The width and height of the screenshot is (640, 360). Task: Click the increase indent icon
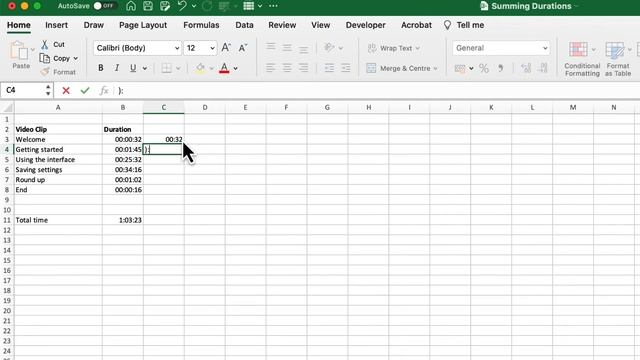pyautogui.click(x=345, y=68)
